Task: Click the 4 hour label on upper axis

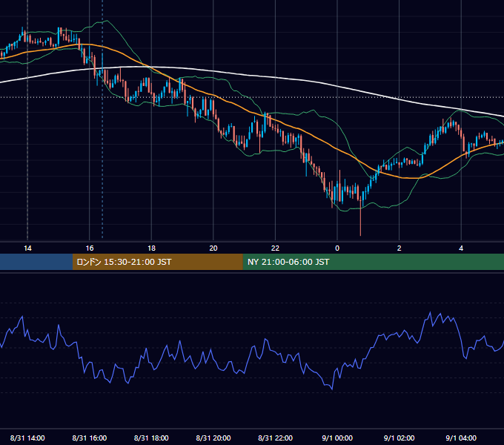Action: point(461,248)
